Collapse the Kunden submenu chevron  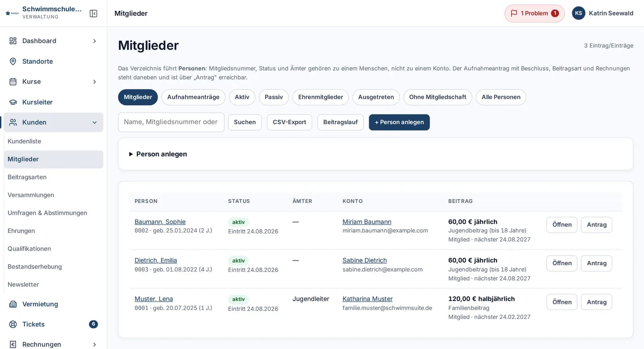coord(95,123)
